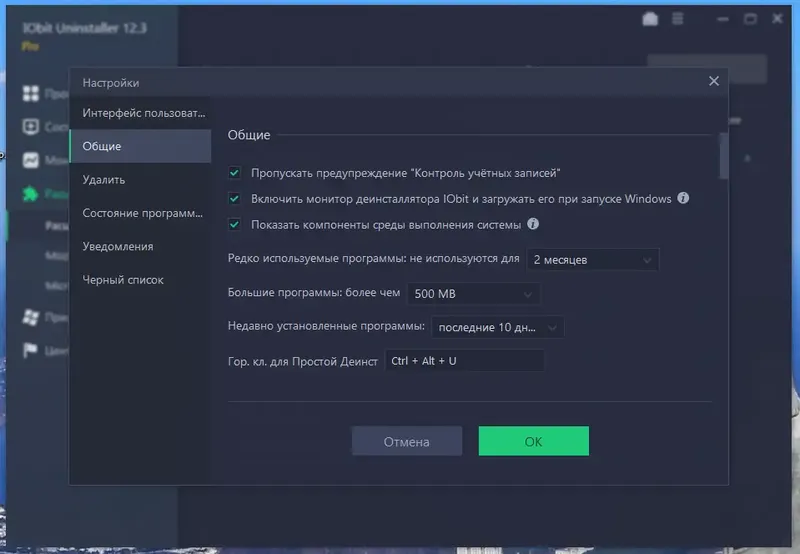This screenshot has height=554, width=800.
Task: Click the flag action center sidebar icon
Action: click(x=31, y=350)
